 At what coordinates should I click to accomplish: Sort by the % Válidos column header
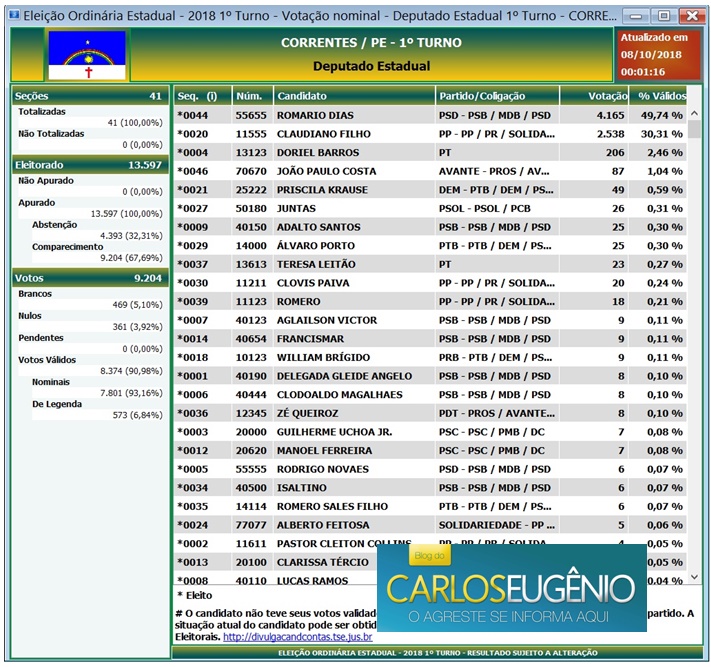pyautogui.click(x=658, y=96)
